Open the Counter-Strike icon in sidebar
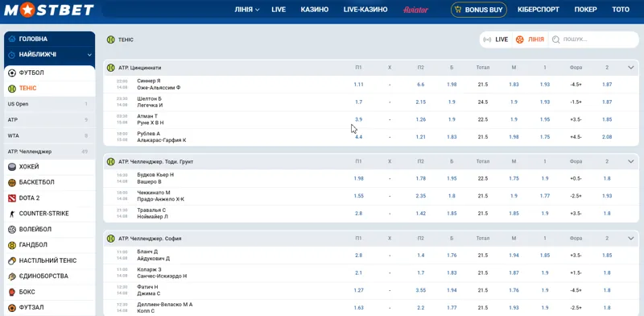 click(12, 214)
